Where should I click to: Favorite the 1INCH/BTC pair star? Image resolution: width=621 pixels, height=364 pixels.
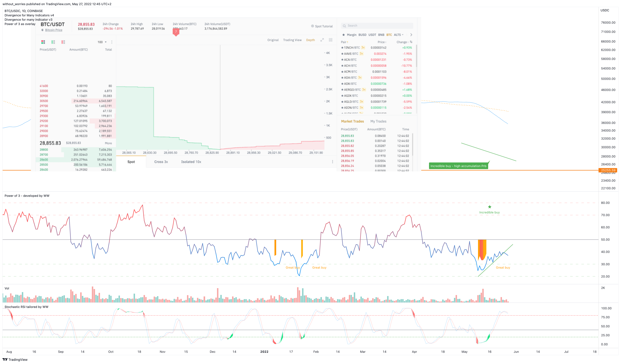[x=342, y=48]
